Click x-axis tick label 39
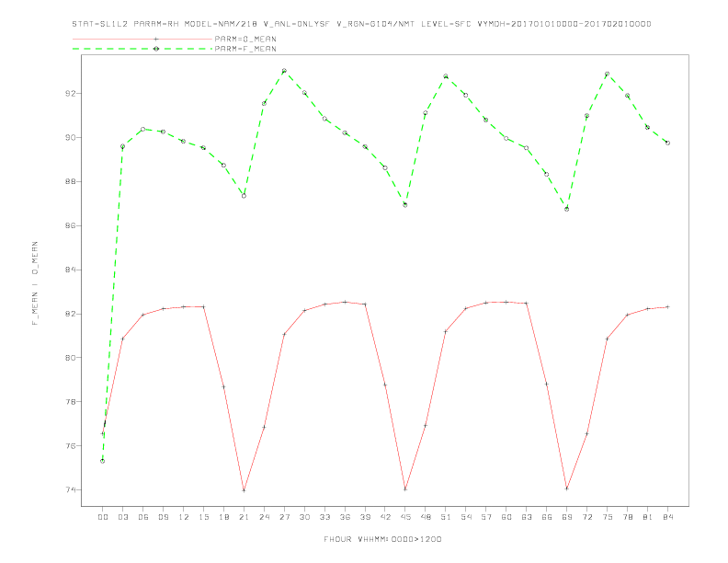This screenshot has width=728, height=563. point(365,517)
